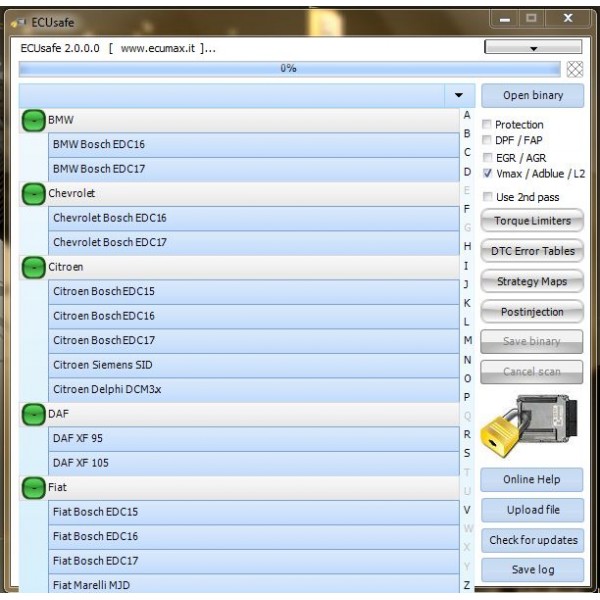Click the ECUsafe title bar app icon
This screenshot has height=600, width=600.
click(x=18, y=23)
